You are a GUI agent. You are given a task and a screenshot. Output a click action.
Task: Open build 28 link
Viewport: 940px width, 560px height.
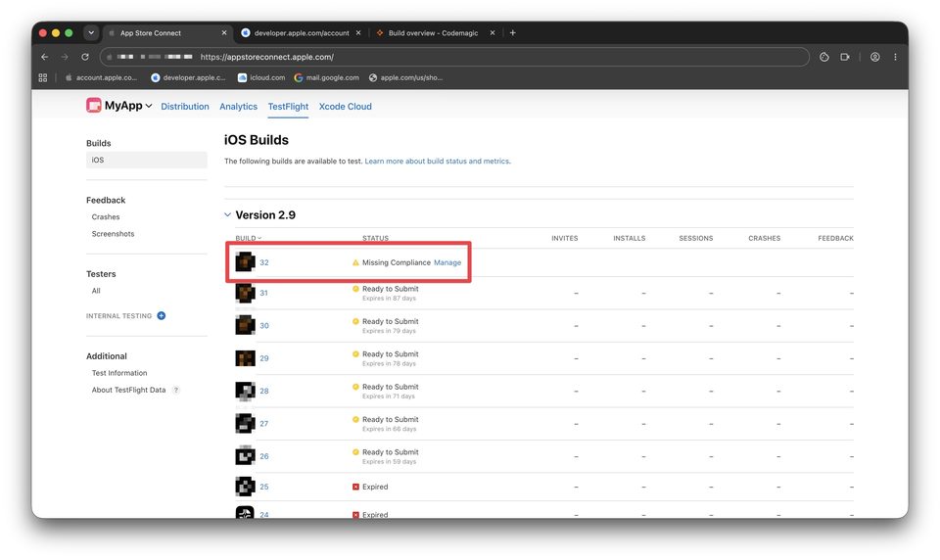tap(263, 391)
